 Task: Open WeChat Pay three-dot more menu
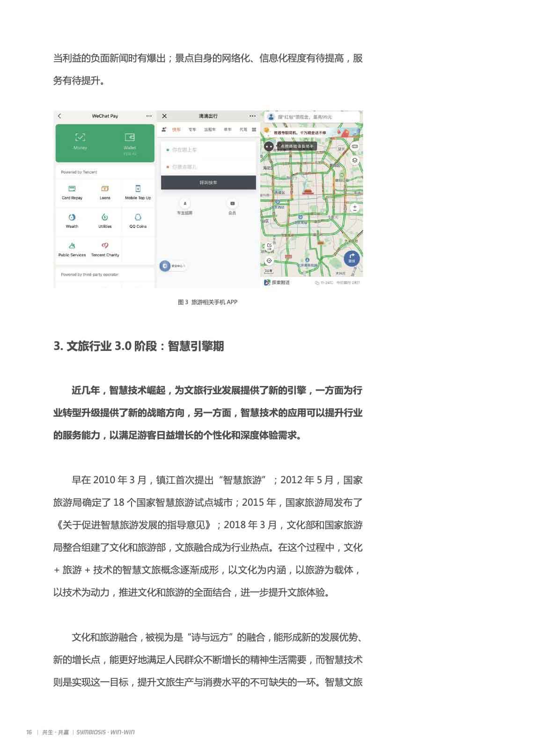pyautogui.click(x=149, y=116)
